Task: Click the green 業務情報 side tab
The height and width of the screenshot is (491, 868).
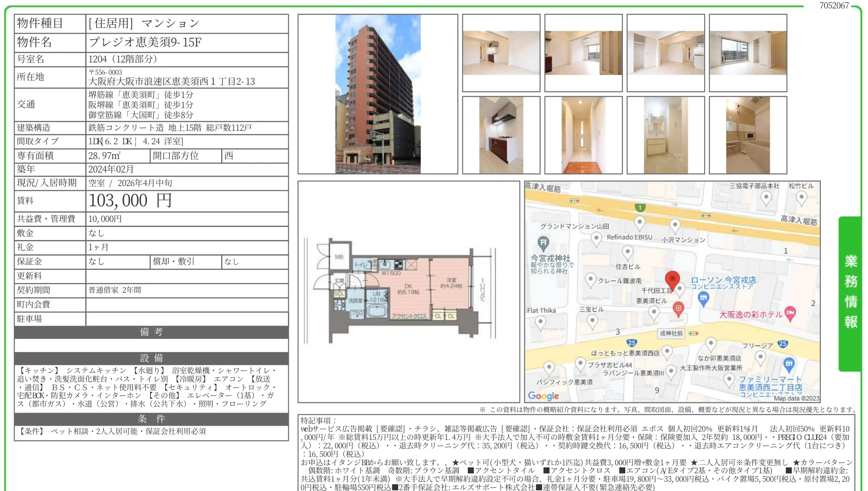Action: click(x=850, y=292)
